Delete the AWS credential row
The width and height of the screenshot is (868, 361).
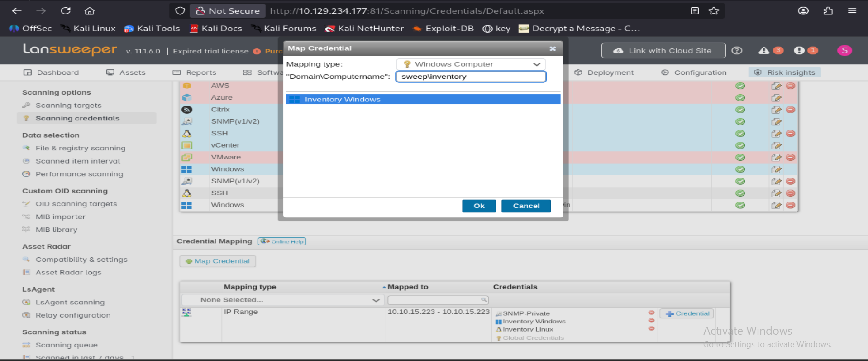pyautogui.click(x=791, y=86)
